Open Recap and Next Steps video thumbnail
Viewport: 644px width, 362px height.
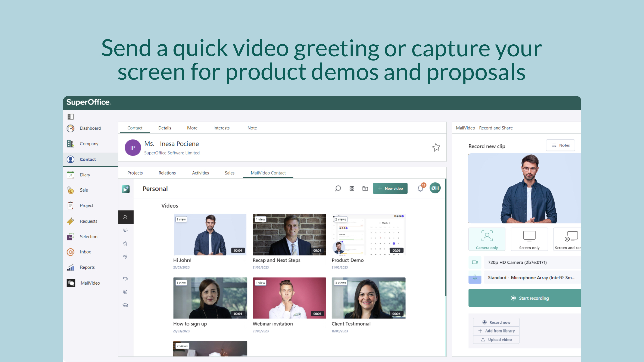click(x=289, y=235)
